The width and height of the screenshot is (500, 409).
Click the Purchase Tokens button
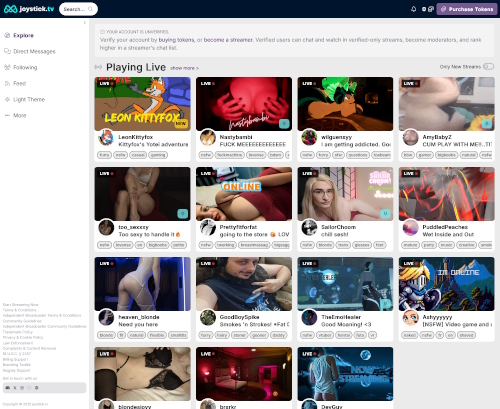click(467, 9)
